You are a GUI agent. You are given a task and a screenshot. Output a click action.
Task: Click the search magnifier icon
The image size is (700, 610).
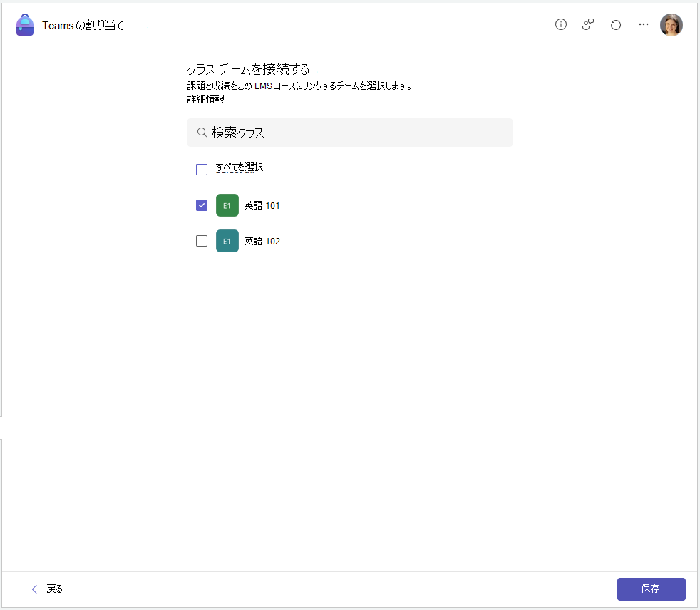pyautogui.click(x=202, y=133)
